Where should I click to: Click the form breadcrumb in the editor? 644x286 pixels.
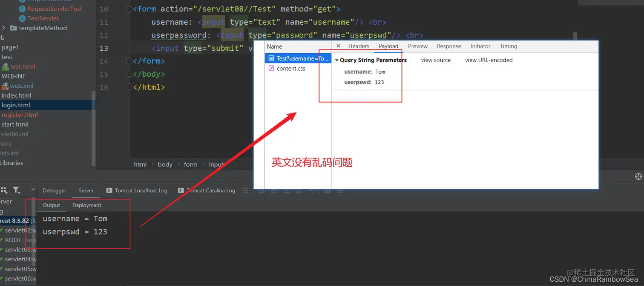pos(190,165)
